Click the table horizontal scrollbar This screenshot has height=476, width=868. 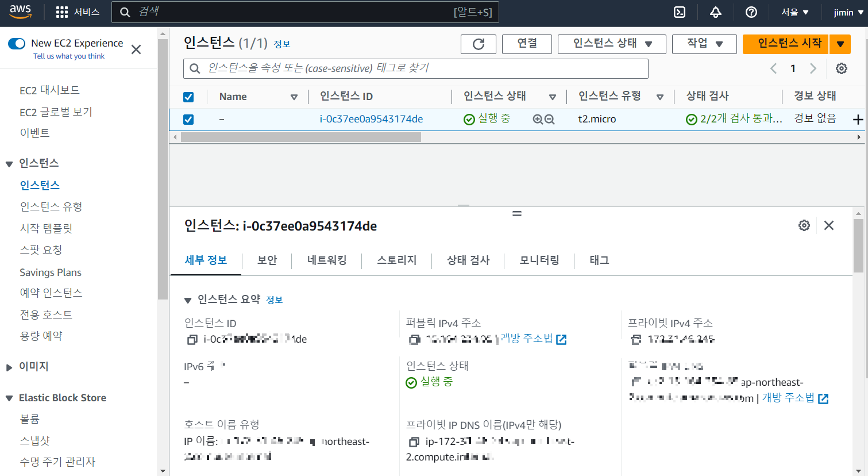[x=301, y=137]
